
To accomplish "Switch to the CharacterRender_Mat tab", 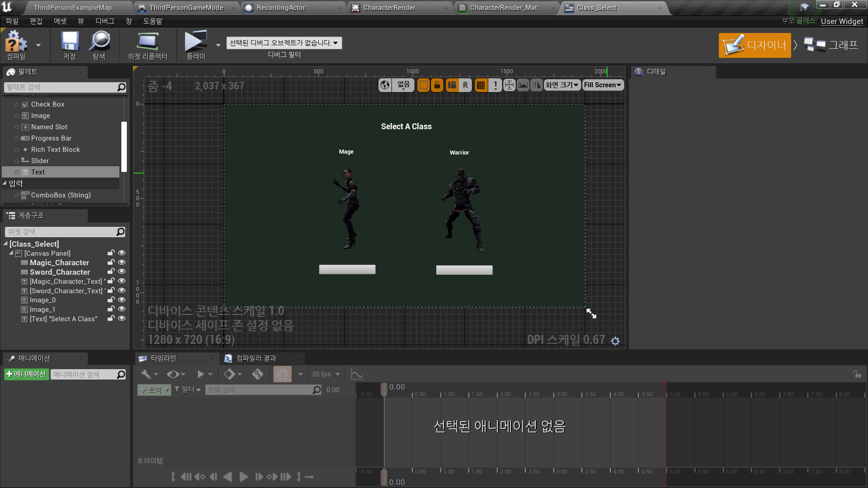I will click(x=503, y=8).
